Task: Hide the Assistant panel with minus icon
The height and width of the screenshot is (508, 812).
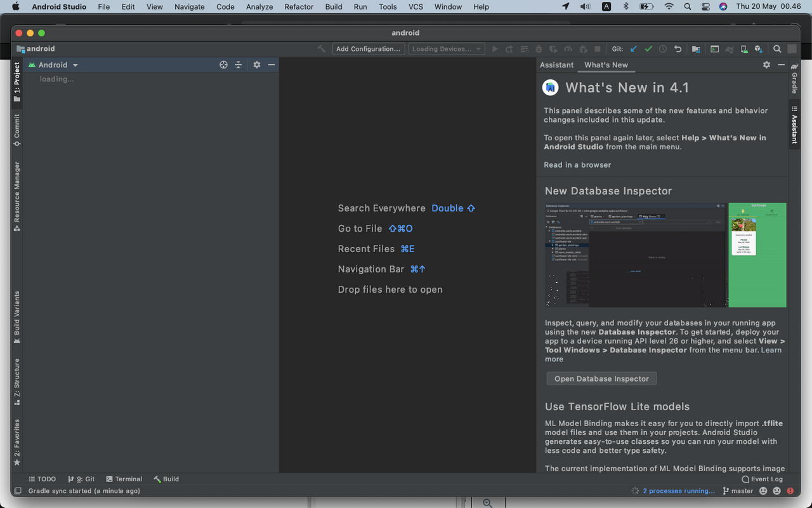Action: (782, 65)
